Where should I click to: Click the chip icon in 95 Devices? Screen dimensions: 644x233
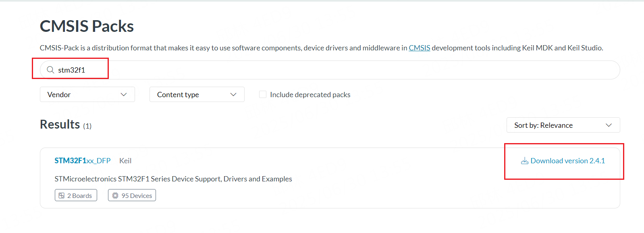115,196
